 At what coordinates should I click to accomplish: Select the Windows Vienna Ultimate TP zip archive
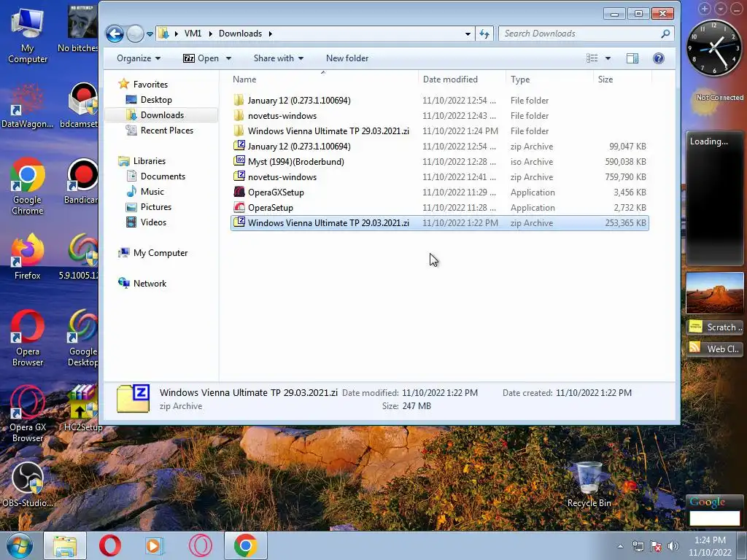coord(439,223)
